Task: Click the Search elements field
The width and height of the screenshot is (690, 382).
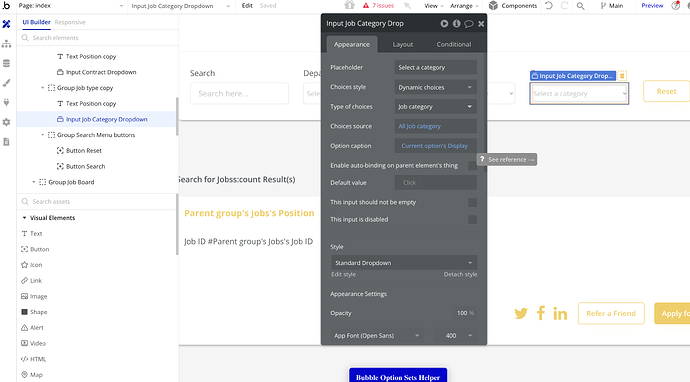Action: 98,38
